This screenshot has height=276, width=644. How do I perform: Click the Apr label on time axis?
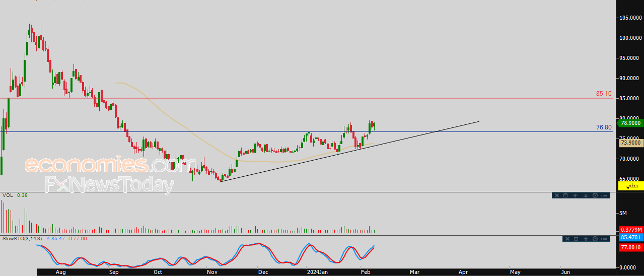463,272
